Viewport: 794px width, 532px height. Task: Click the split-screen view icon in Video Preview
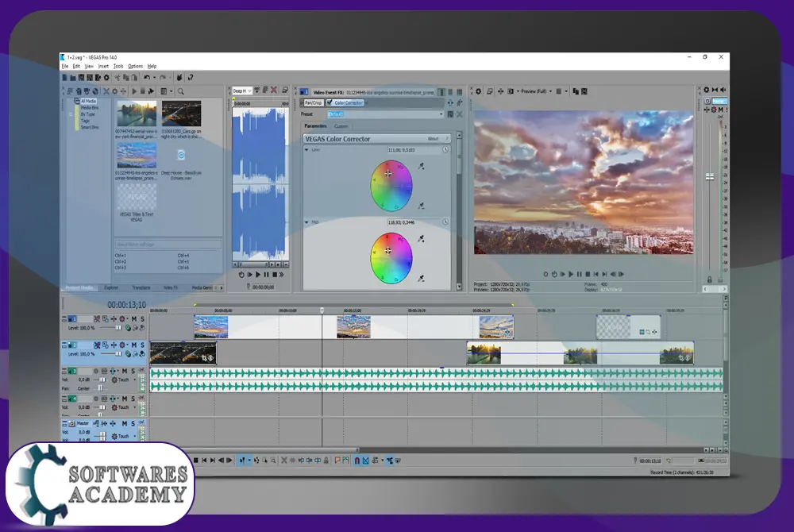(511, 91)
